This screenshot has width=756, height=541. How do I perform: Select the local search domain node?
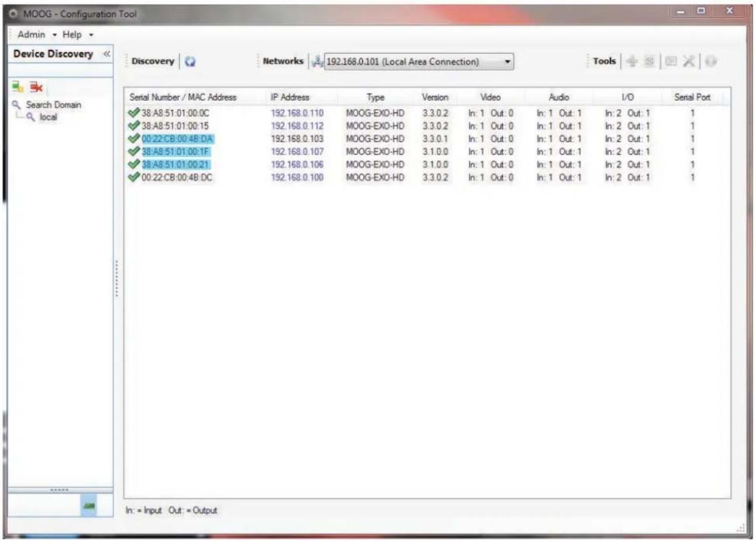coord(49,117)
